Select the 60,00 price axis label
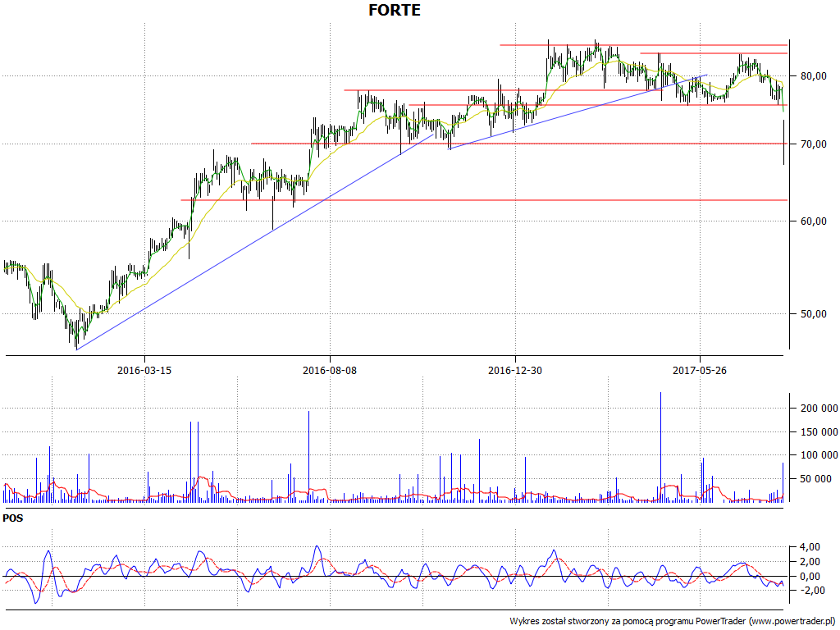The height and width of the screenshot is (630, 840). pos(813,221)
